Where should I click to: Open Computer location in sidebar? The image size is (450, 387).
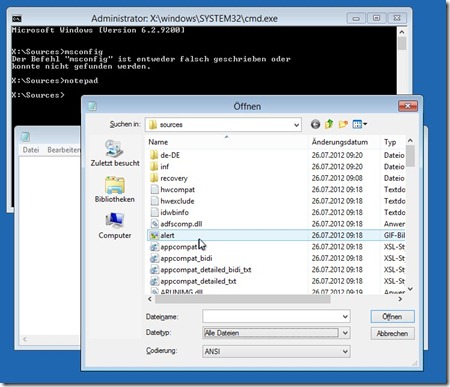coord(115,226)
